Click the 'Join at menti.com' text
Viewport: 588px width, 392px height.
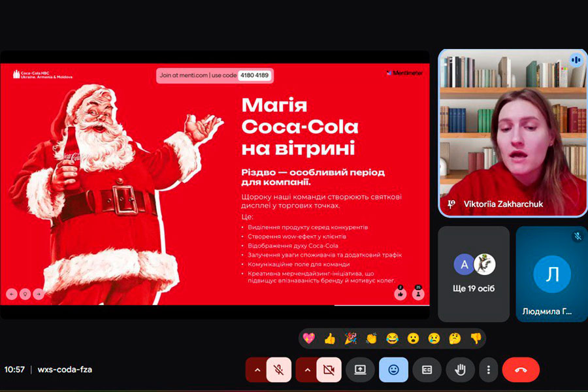click(x=184, y=75)
